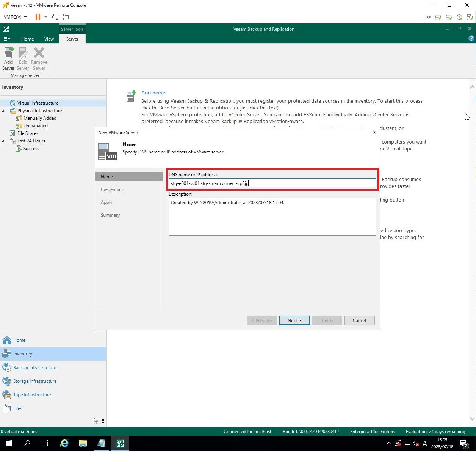
Task: Click Cancel in New VMware Server dialog
Action: (x=359, y=321)
